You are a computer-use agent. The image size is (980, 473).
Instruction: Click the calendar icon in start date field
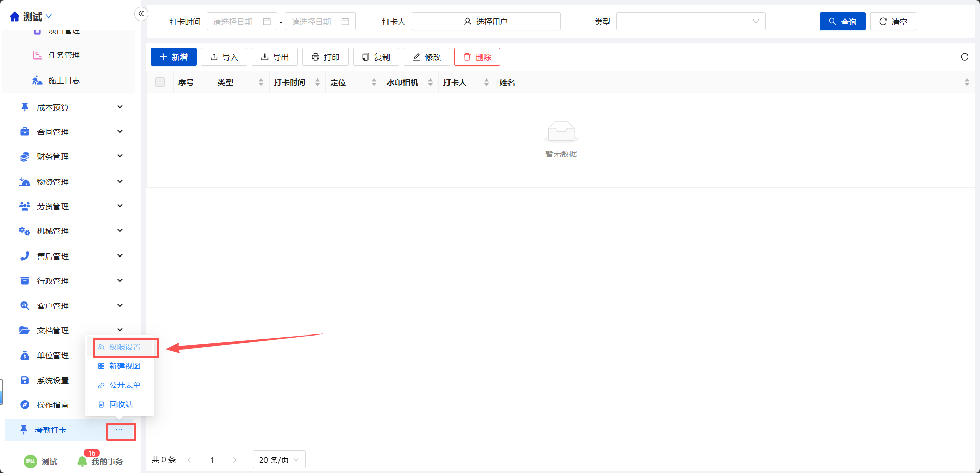pyautogui.click(x=267, y=22)
